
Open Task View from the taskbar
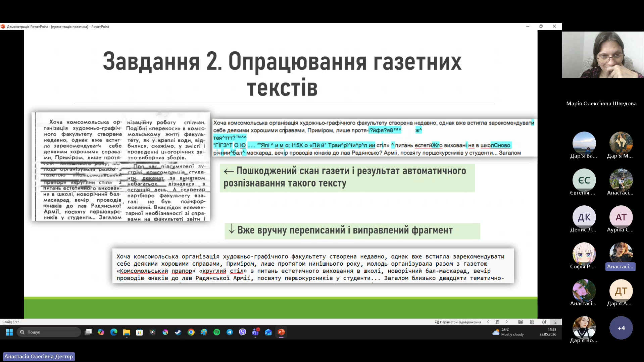coord(88,332)
